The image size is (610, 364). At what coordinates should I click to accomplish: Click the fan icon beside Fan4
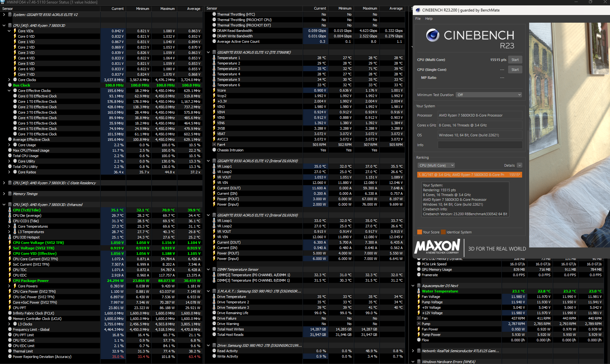(x=214, y=145)
